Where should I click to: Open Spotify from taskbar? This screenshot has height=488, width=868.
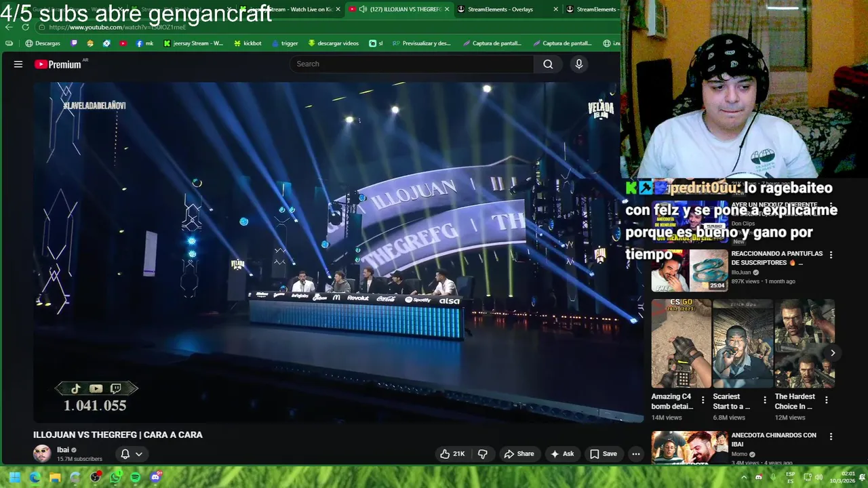pos(136,477)
